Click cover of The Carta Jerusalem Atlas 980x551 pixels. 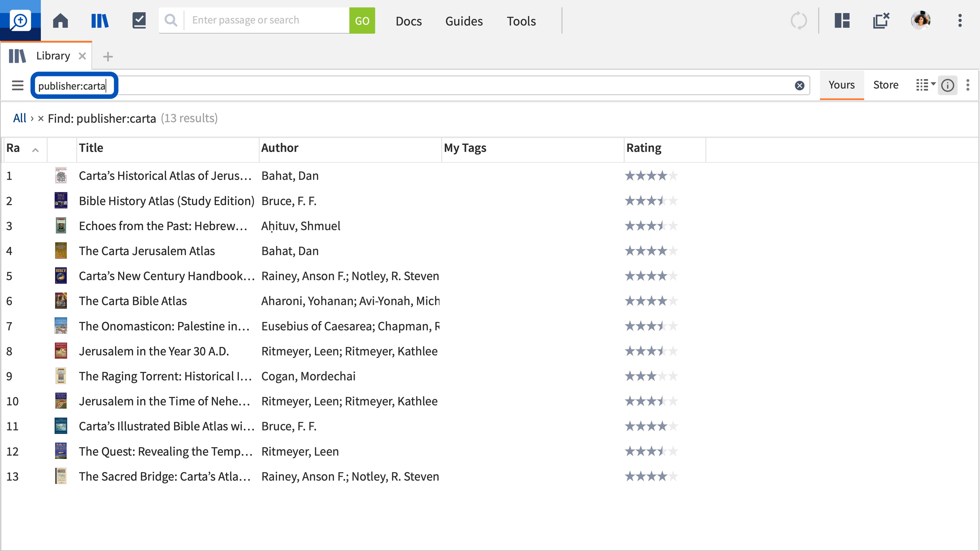[61, 251]
